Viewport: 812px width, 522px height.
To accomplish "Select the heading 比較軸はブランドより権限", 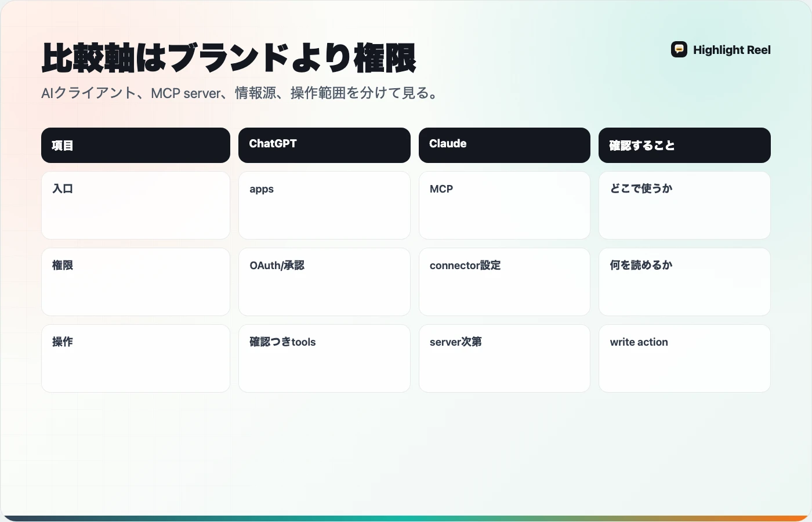I will pos(229,58).
